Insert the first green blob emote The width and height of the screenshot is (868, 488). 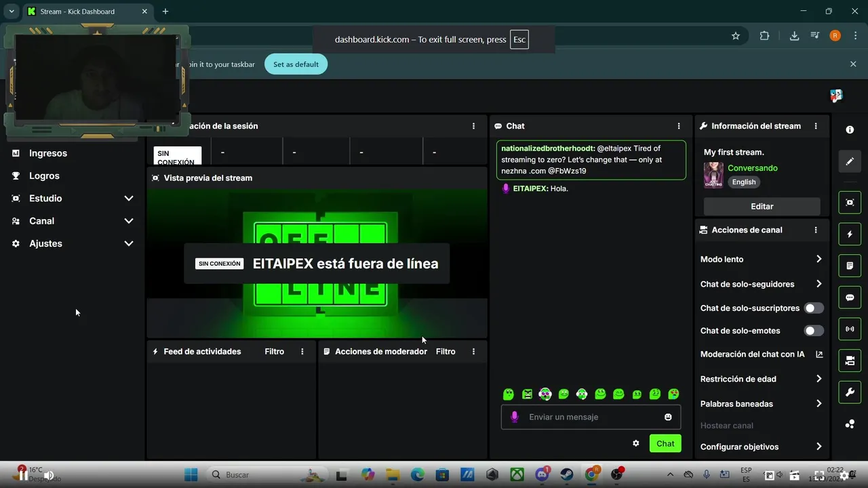click(x=509, y=394)
